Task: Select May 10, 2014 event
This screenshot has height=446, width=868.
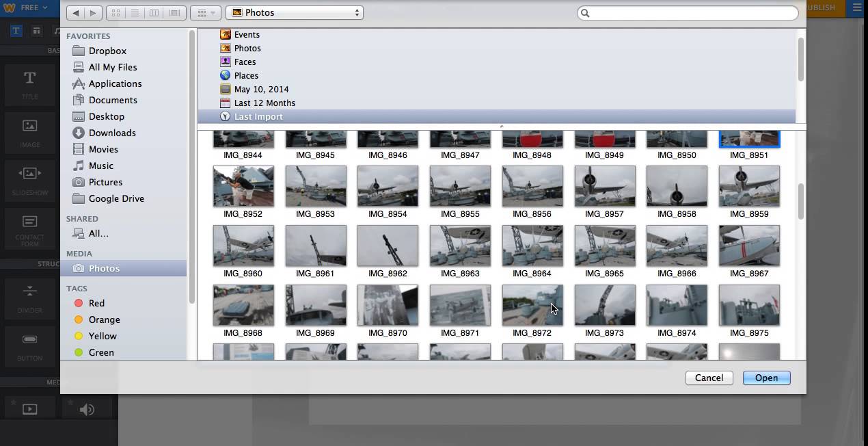Action: (x=261, y=89)
